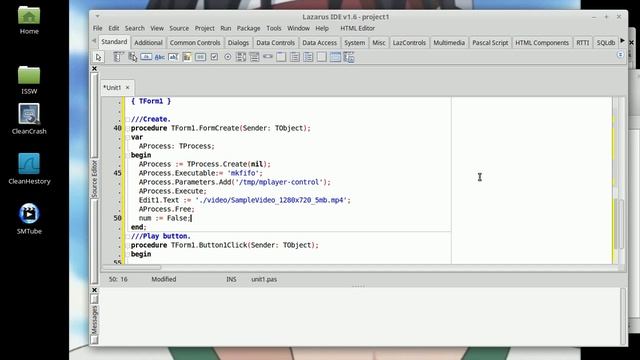Switch to the Data Access palette tab

point(320,42)
